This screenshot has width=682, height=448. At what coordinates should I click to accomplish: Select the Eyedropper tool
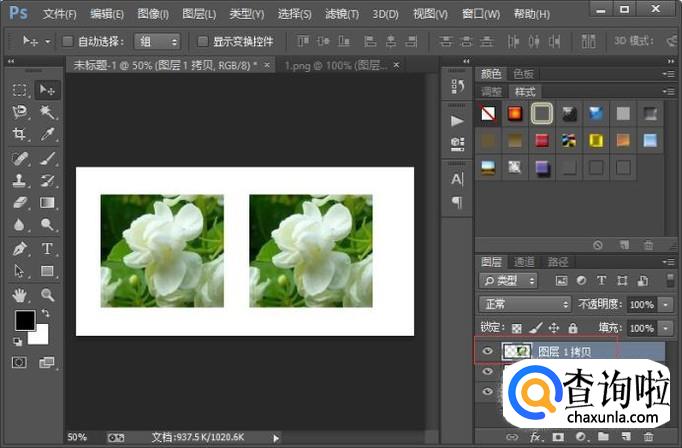pyautogui.click(x=47, y=135)
